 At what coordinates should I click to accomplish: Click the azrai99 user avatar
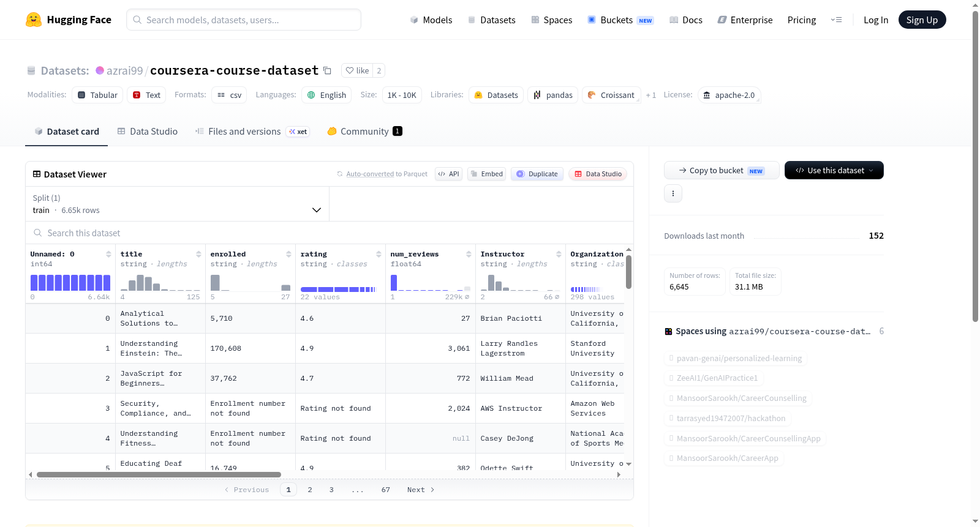point(100,70)
